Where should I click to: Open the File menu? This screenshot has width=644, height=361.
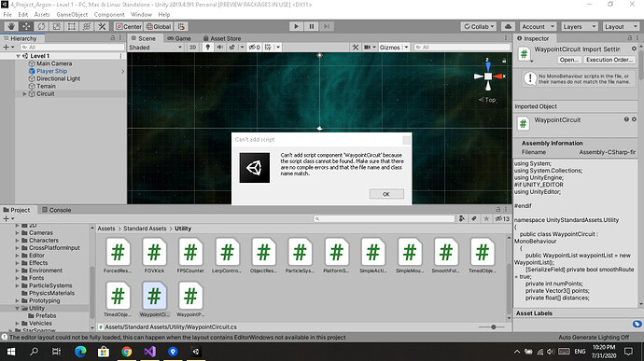tap(7, 14)
